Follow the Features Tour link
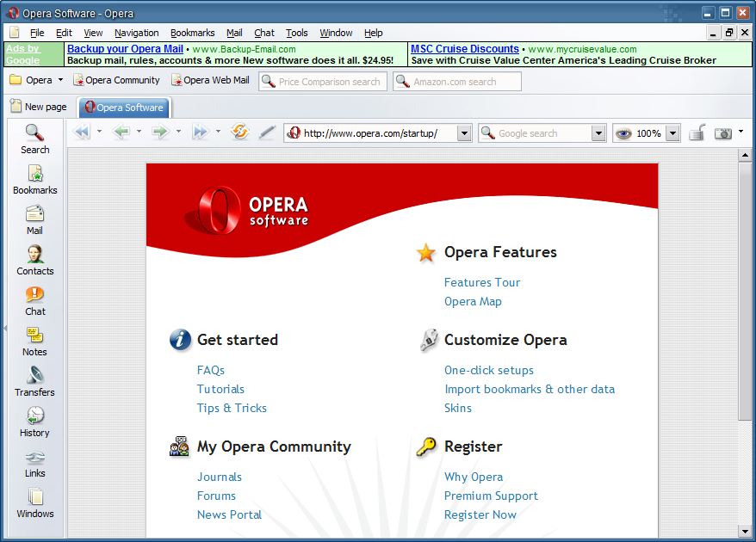This screenshot has height=542, width=756. [x=482, y=282]
